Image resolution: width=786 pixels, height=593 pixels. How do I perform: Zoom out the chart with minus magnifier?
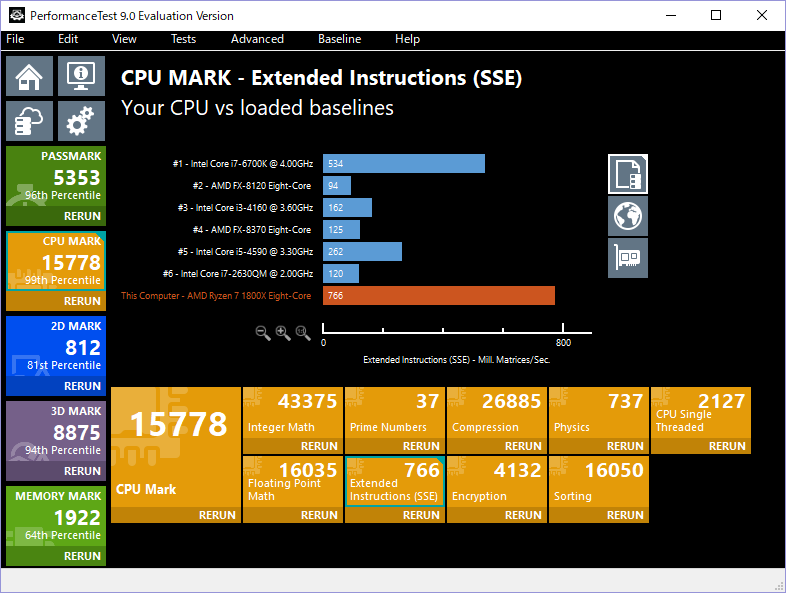[263, 333]
